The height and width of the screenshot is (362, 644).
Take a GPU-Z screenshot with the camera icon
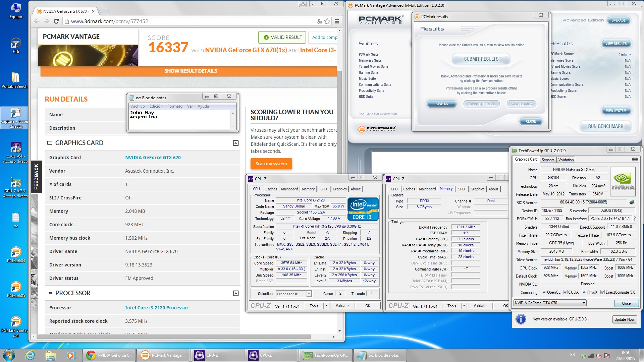(x=635, y=159)
